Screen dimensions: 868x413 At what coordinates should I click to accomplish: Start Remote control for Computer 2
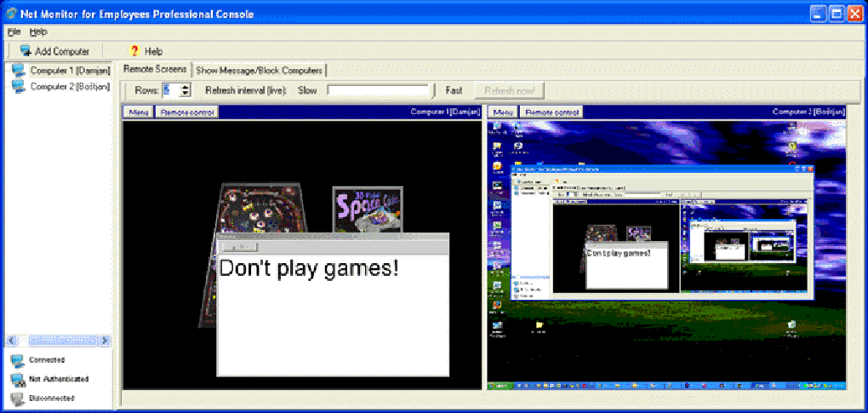[x=551, y=112]
